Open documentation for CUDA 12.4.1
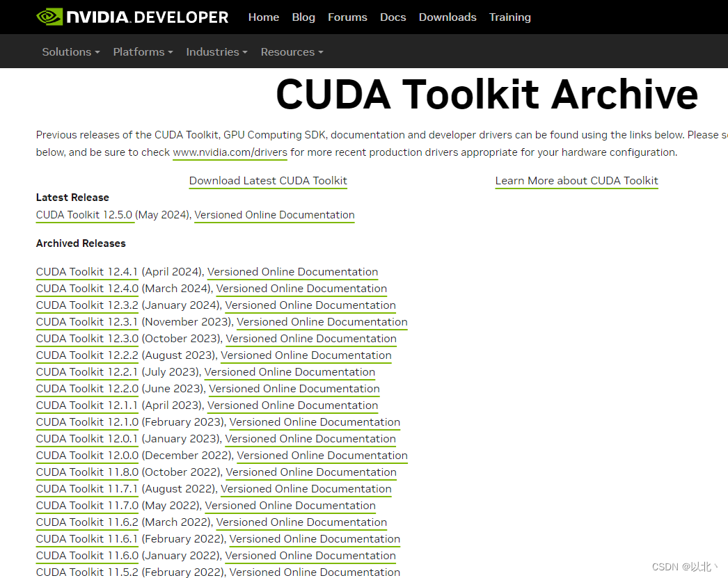This screenshot has height=578, width=728. pos(292,272)
